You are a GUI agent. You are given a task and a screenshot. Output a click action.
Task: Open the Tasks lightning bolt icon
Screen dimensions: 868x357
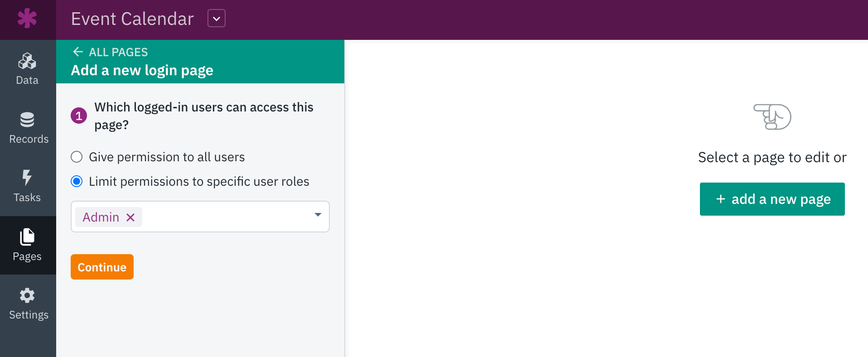(27, 178)
